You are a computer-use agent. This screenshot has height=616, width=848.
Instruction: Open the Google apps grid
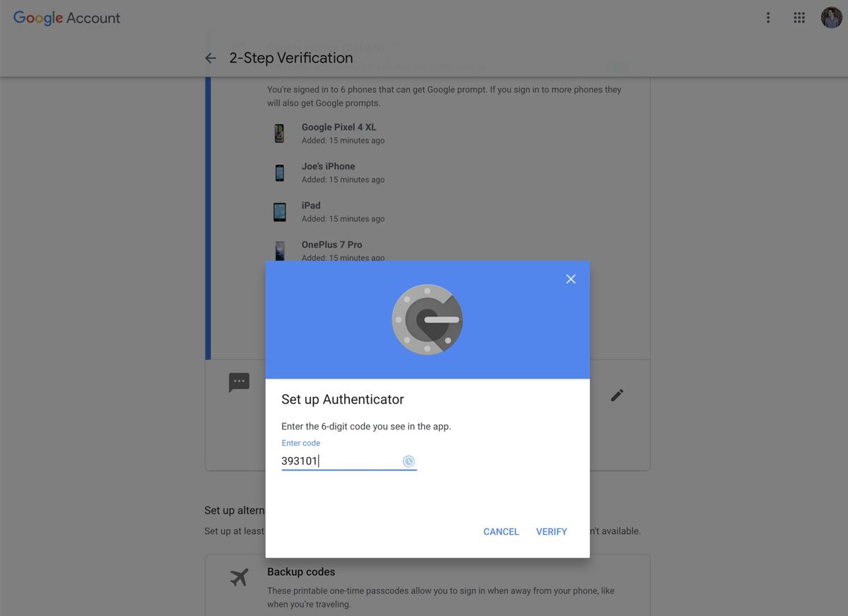coord(799,17)
